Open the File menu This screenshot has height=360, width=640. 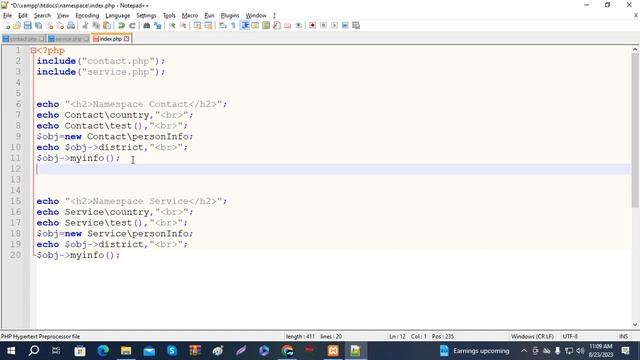[7, 16]
